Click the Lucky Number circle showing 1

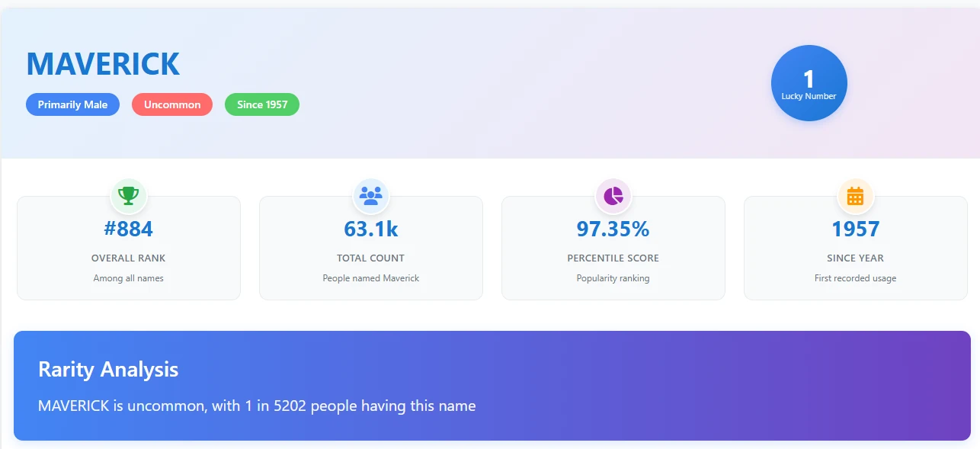pyautogui.click(x=809, y=82)
